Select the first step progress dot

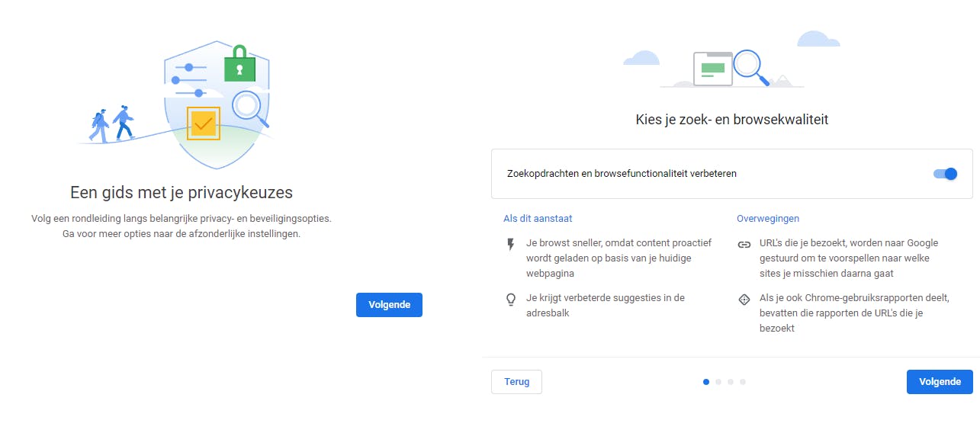coord(706,382)
